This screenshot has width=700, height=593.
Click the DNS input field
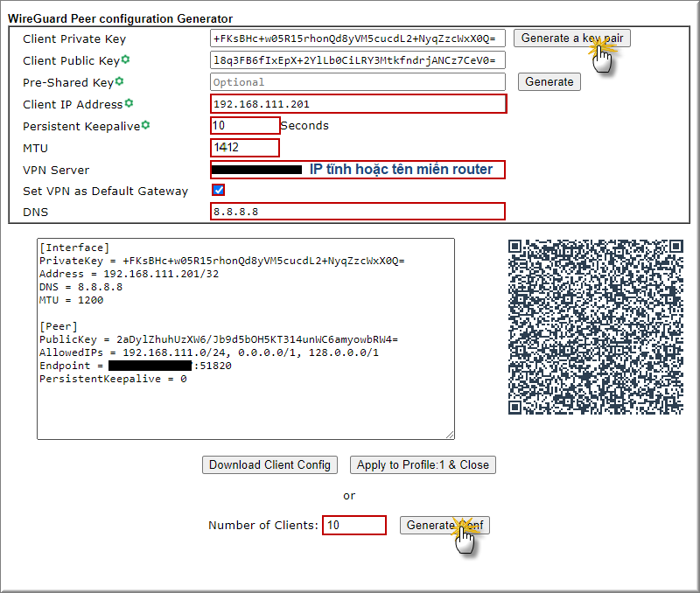(x=358, y=212)
